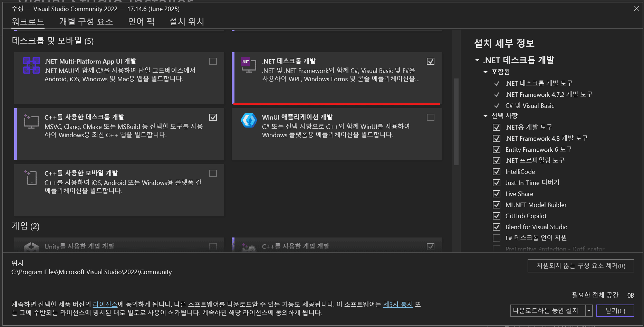Uncheck the .NET 데스크톱 개발 workload checkbox

pos(431,61)
